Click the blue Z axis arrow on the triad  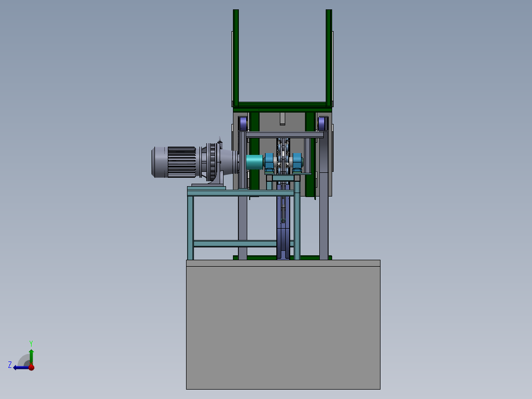tap(20, 367)
